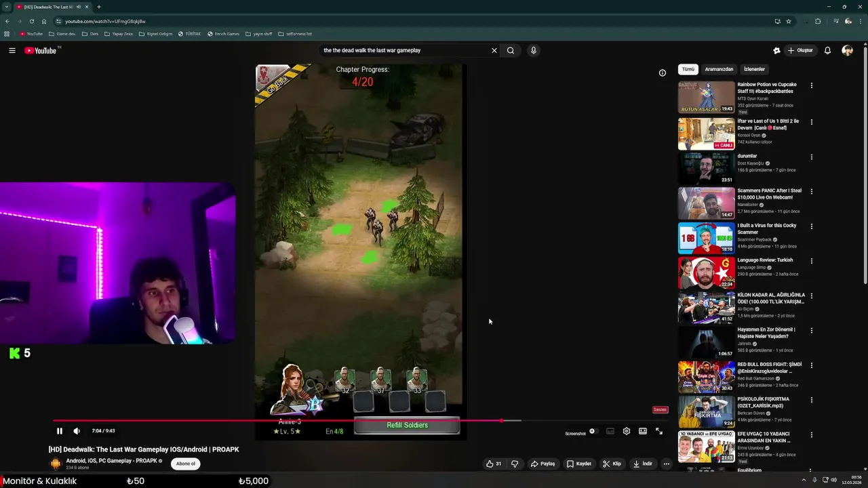Open Rainbow Potion vs Cupcake Staff video thumbnail
This screenshot has width=868, height=488.
[x=706, y=97]
